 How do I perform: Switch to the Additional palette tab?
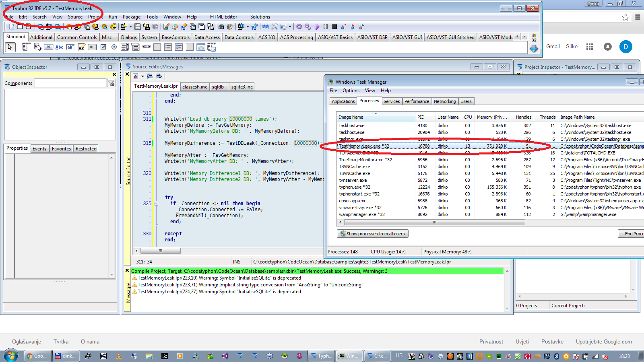click(41, 37)
